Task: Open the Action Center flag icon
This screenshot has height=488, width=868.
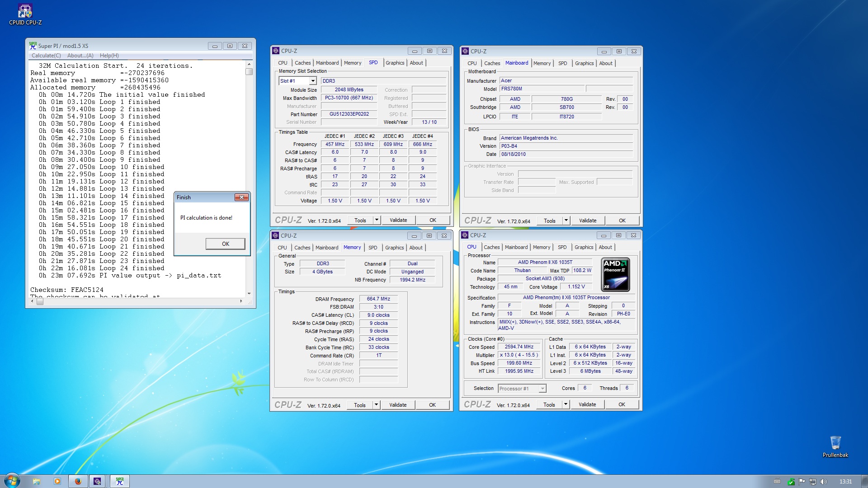Action: [802, 482]
